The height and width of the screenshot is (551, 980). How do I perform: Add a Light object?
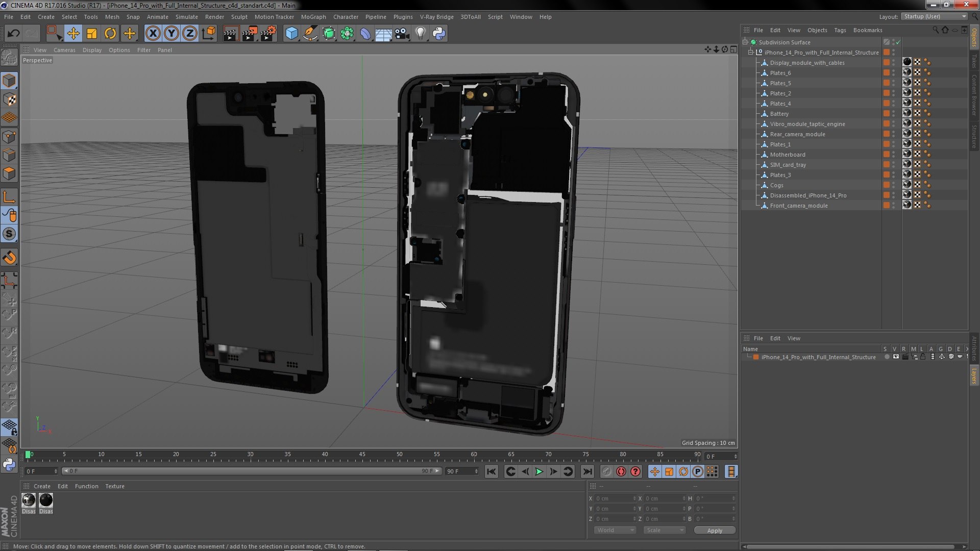point(420,34)
